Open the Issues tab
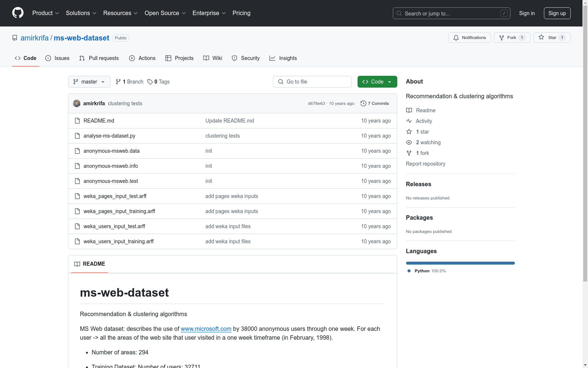The width and height of the screenshot is (588, 368). (57, 58)
